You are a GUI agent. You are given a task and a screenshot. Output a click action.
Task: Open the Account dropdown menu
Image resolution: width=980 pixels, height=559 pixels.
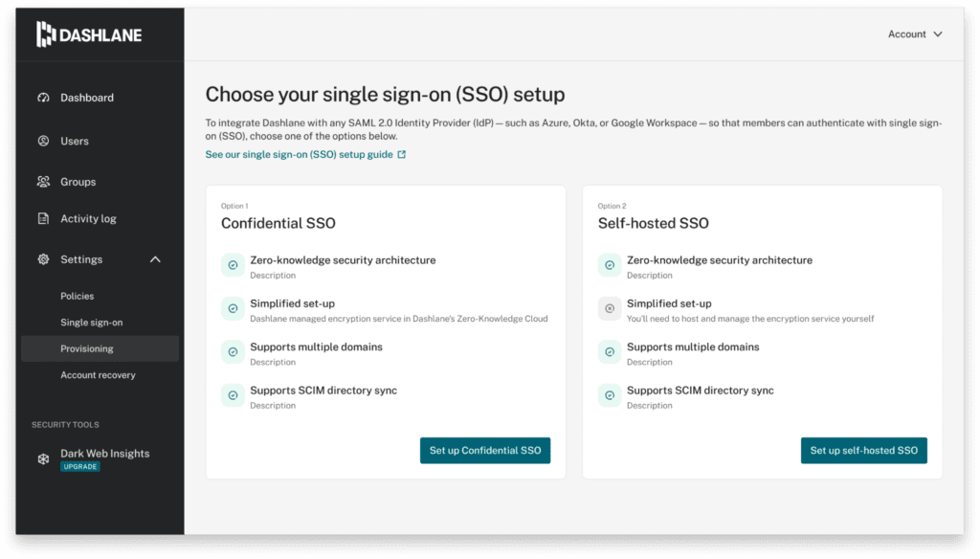point(915,34)
